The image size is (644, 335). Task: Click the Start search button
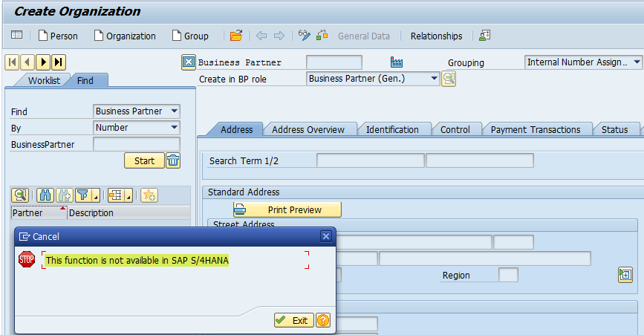coord(144,160)
